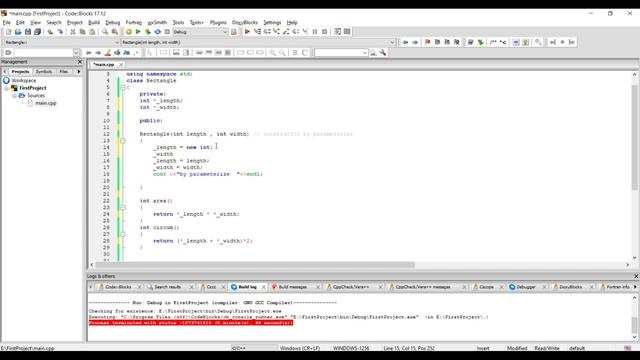Image resolution: width=640 pixels, height=360 pixels.
Task: Open a file via the toolbar folder icon
Action: [18, 32]
